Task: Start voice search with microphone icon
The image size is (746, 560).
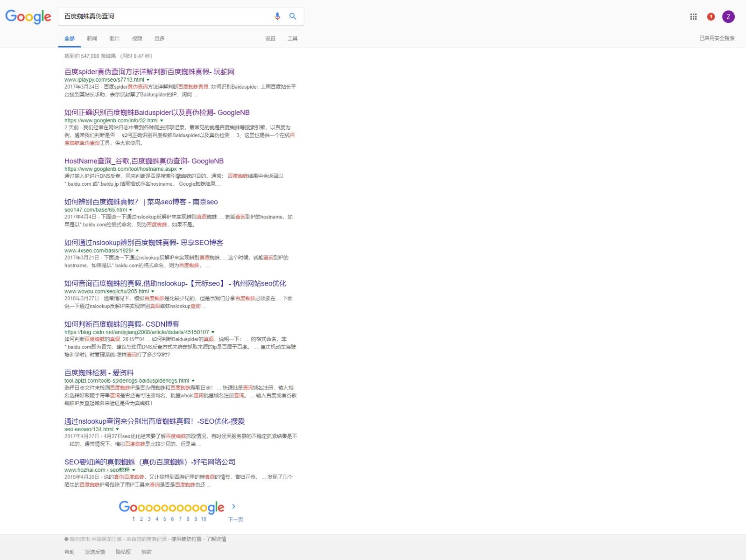Action: pyautogui.click(x=277, y=16)
